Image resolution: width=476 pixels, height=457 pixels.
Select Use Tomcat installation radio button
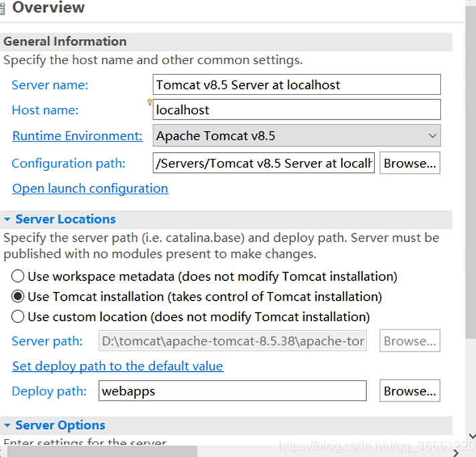[x=17, y=297]
